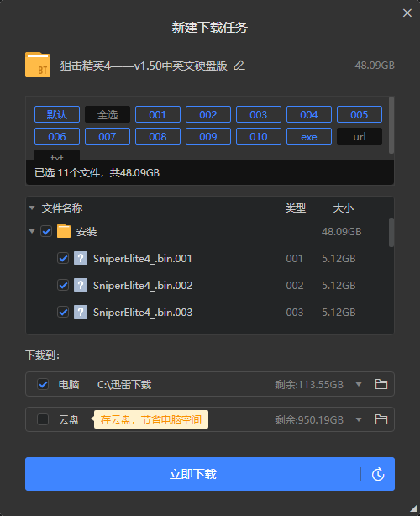This screenshot has height=516, width=420.
Task: Sort by the 大小 column header
Action: [x=343, y=208]
